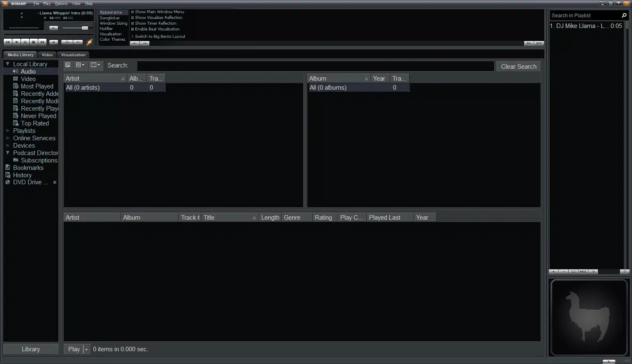Click the Clear Search button

click(518, 67)
